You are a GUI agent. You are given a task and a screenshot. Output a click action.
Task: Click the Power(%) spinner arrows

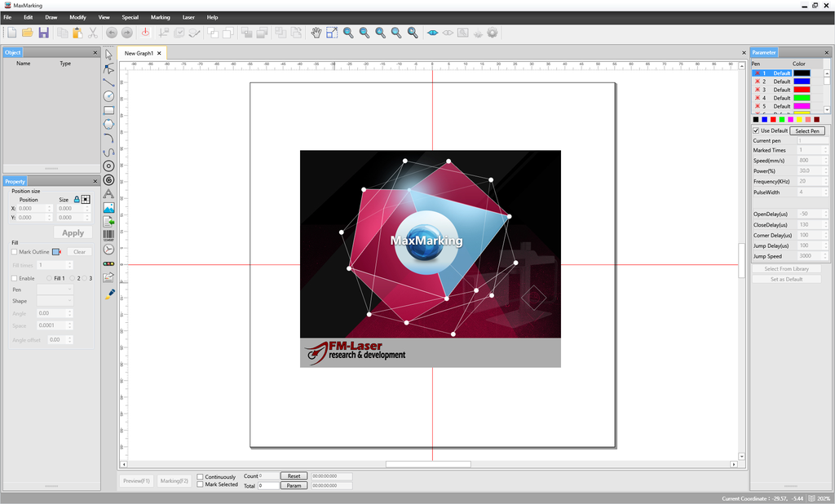(825, 171)
